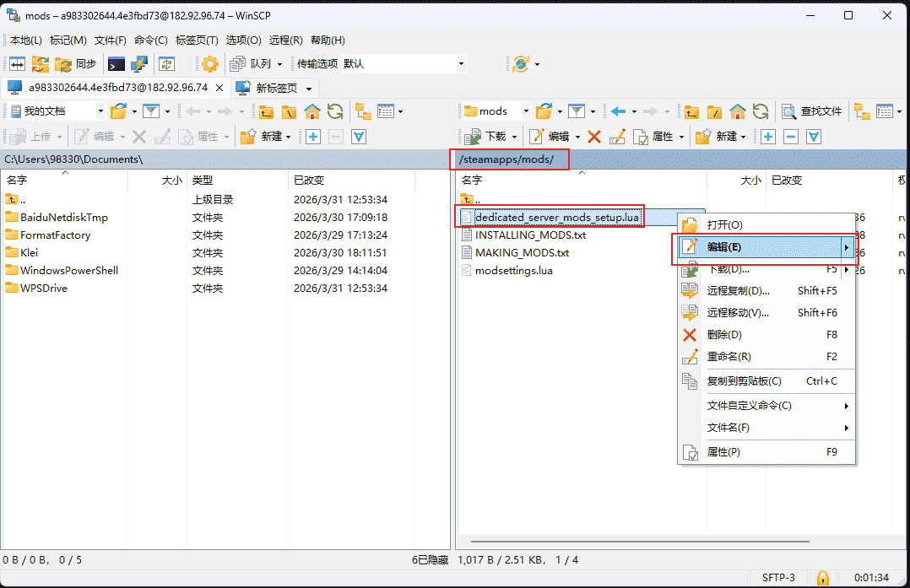Choose 属性(P) in the context menu
Viewport: 910px width, 588px height.
tap(766, 451)
